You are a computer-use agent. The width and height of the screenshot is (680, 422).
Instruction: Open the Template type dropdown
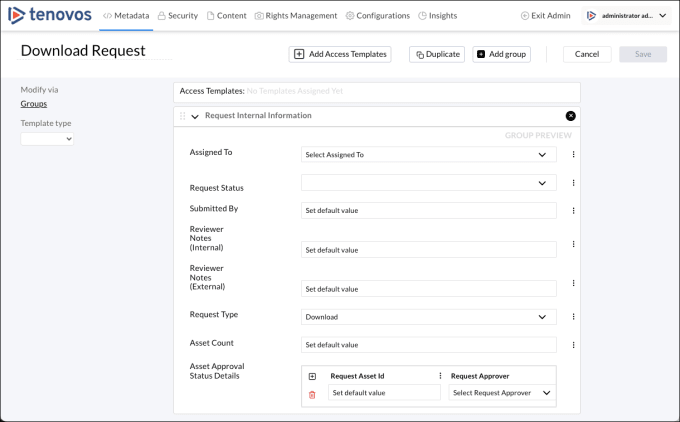click(x=47, y=140)
